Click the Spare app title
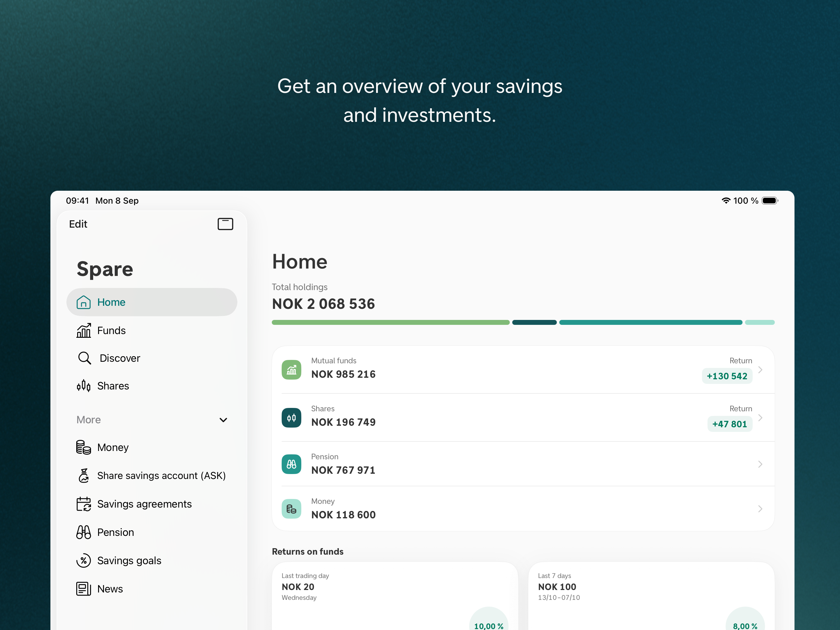Screen dimensions: 840x630 [105, 269]
